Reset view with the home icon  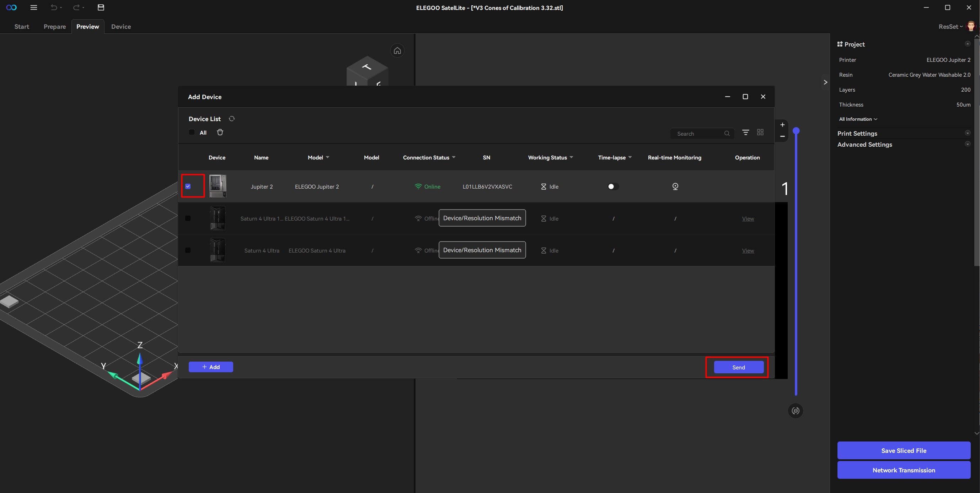click(397, 50)
